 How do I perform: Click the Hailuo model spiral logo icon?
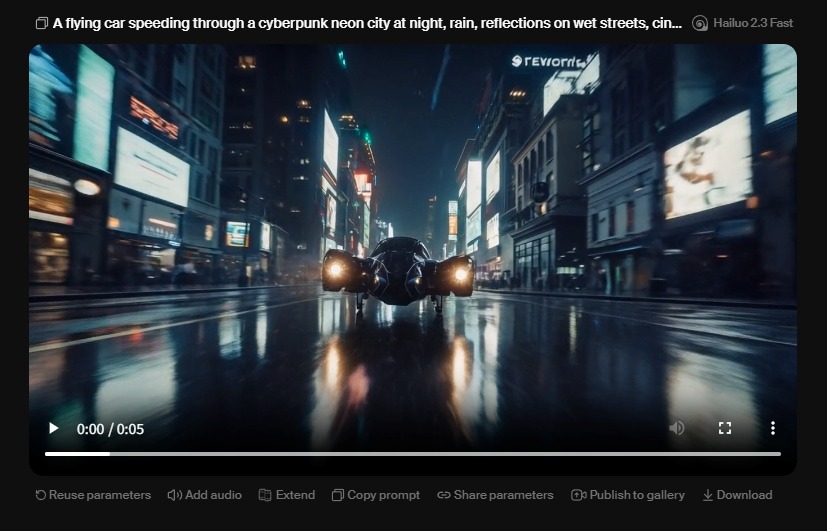coord(700,23)
